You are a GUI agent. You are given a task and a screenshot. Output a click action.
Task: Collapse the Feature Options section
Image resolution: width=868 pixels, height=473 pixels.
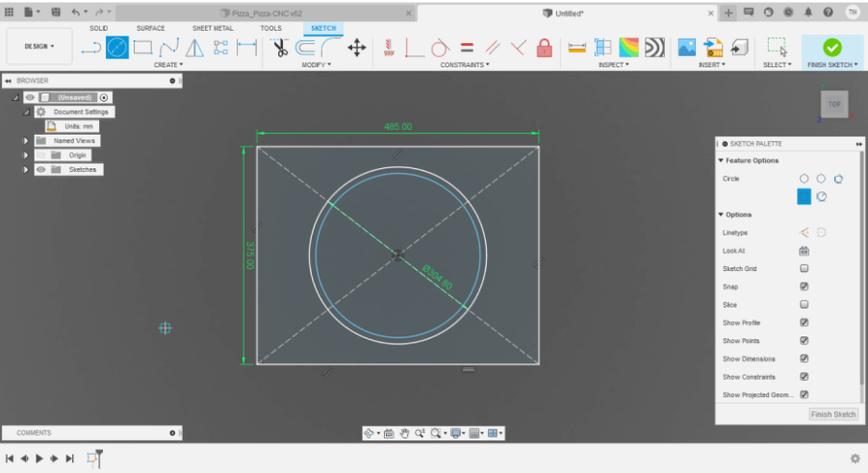(x=721, y=161)
